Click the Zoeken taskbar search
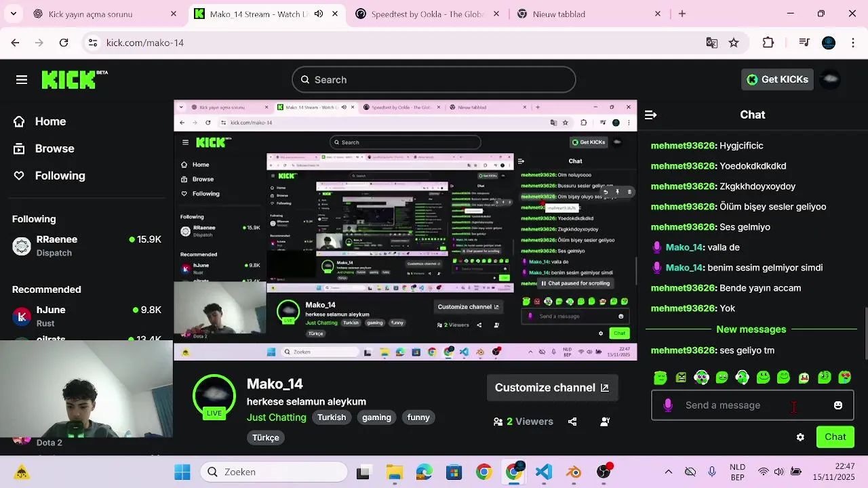This screenshot has width=868, height=488. (274, 472)
